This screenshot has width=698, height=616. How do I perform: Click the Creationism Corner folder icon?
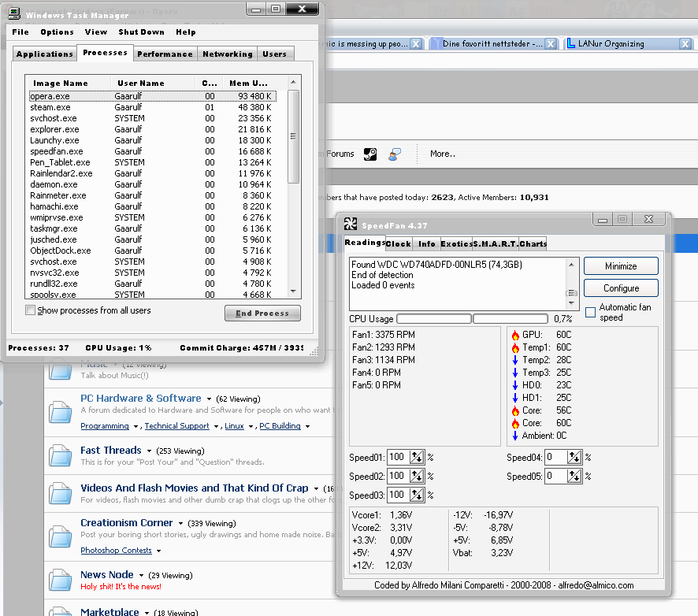(x=60, y=536)
